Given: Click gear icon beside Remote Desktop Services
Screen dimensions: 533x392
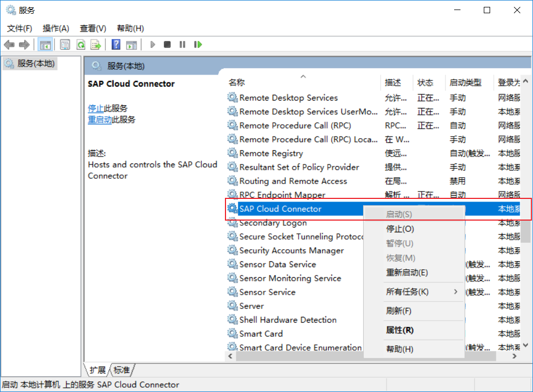Looking at the screenshot, I should point(232,98).
